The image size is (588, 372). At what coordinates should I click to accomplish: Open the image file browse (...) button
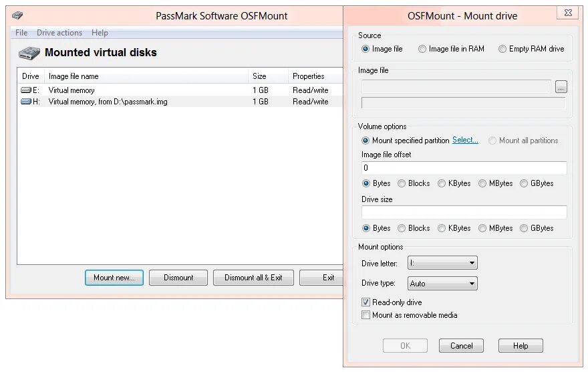[561, 87]
